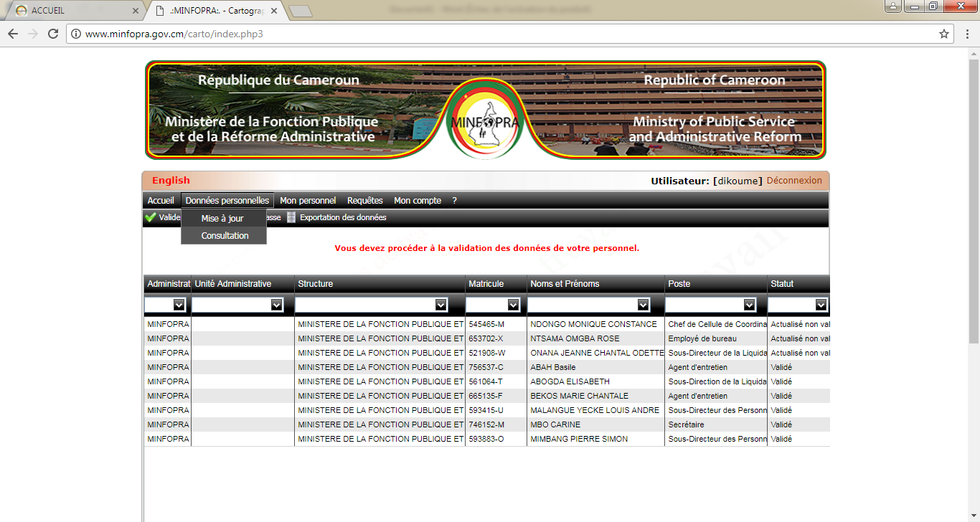The height and width of the screenshot is (522, 980).
Task: Select row BEKOS MARIE CHANTALE
Action: click(487, 396)
